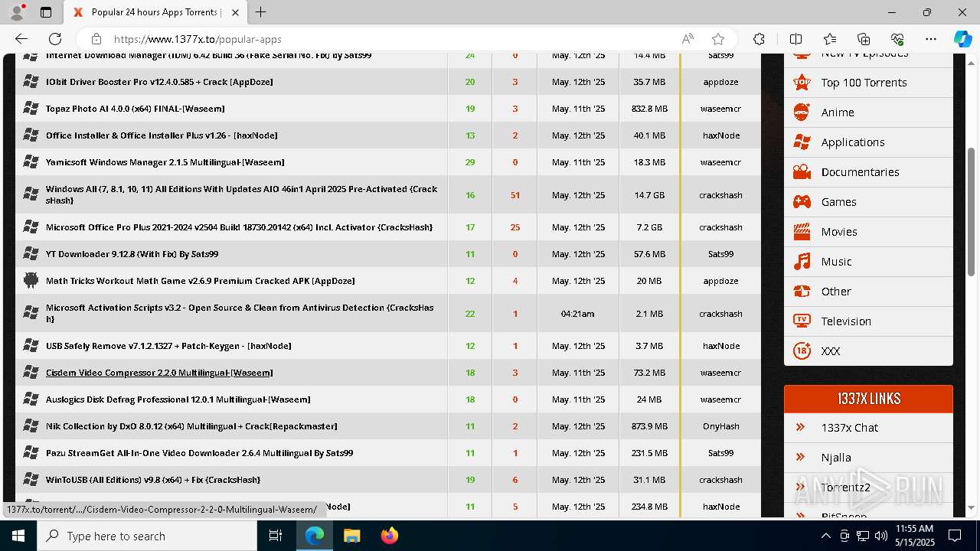This screenshot has height=551, width=980.
Task: Click leechers count 51 in Windows All row
Action: 515,195
